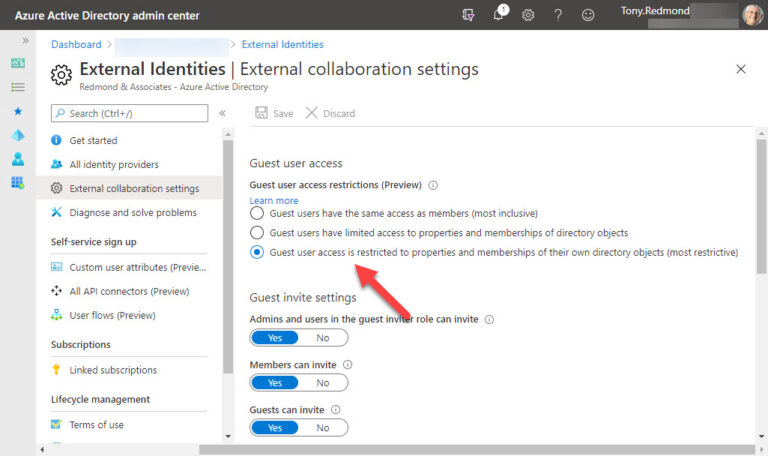Image resolution: width=768 pixels, height=456 pixels.
Task: Click the Favorites star icon
Action: pos(18,111)
